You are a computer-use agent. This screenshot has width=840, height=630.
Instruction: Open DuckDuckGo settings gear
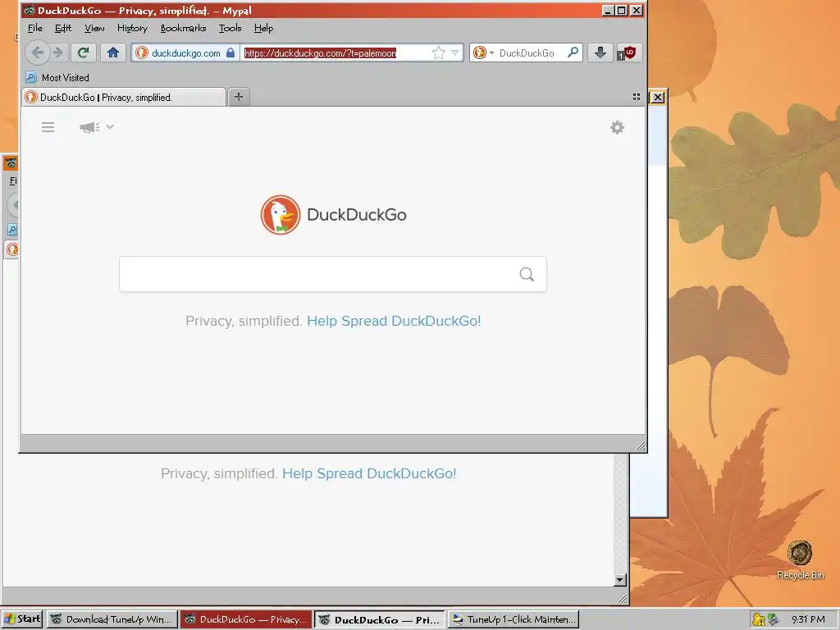(617, 127)
